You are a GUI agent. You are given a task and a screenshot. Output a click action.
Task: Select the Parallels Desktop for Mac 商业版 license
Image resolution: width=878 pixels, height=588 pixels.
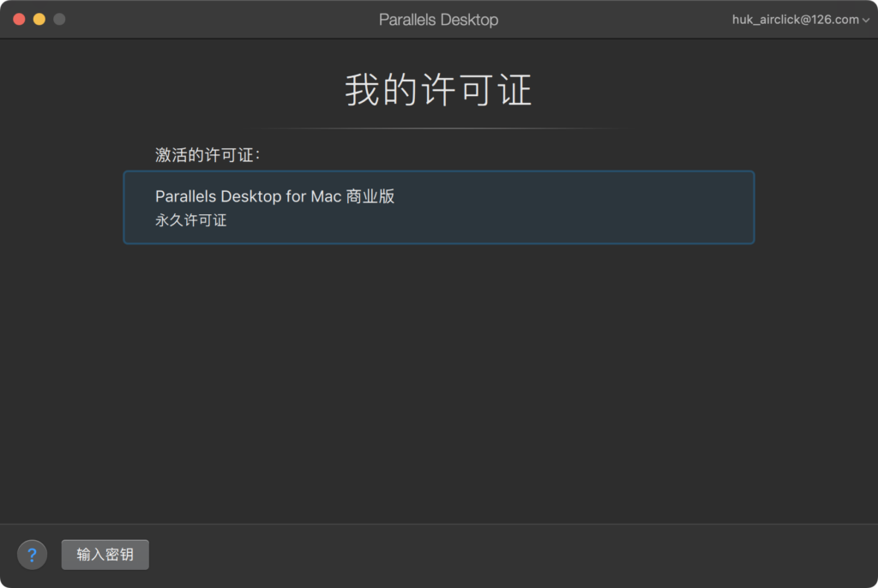[x=438, y=207]
